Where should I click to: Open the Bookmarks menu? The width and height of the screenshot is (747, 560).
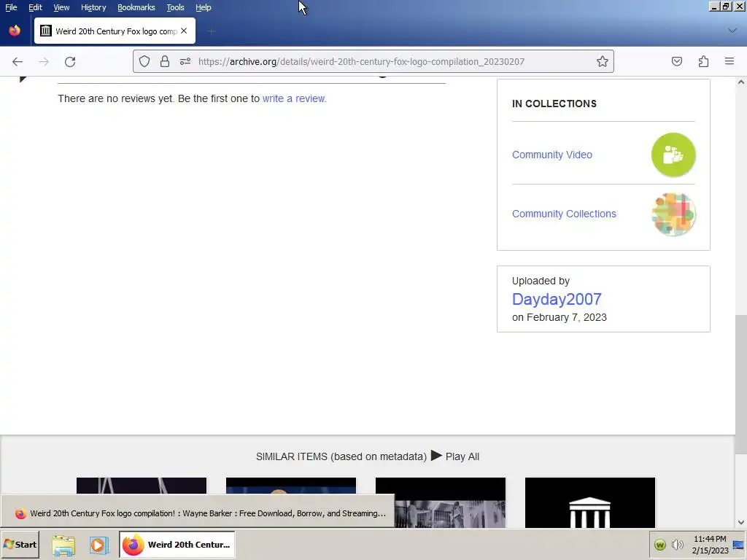[x=136, y=7]
